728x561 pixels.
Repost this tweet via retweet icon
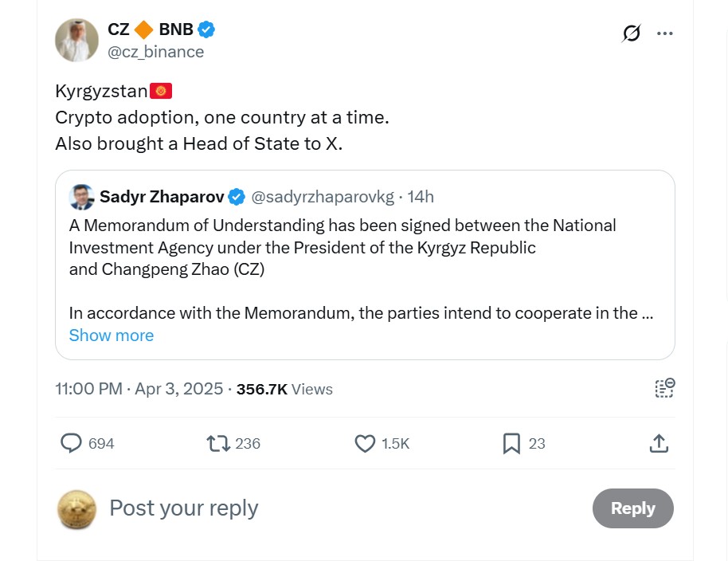(218, 443)
